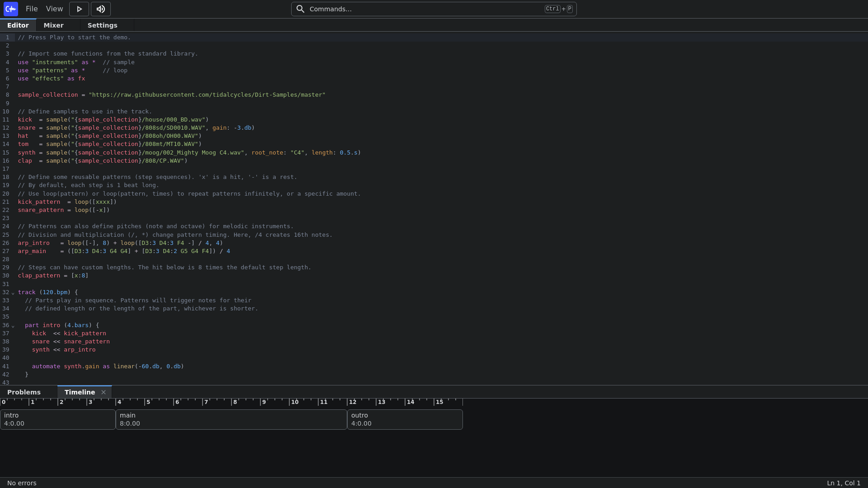Start playback with the Play button
Screen dimensions: 868x488
(79, 9)
